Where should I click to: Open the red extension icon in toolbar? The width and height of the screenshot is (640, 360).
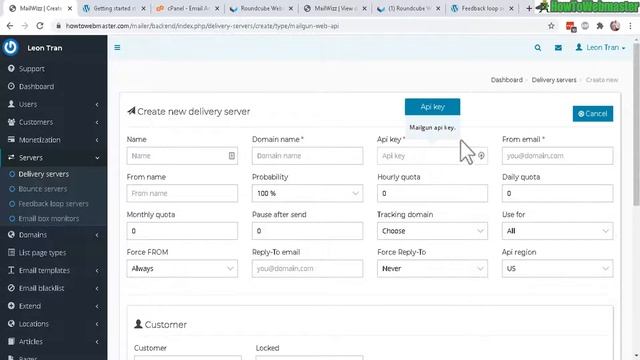(571, 26)
